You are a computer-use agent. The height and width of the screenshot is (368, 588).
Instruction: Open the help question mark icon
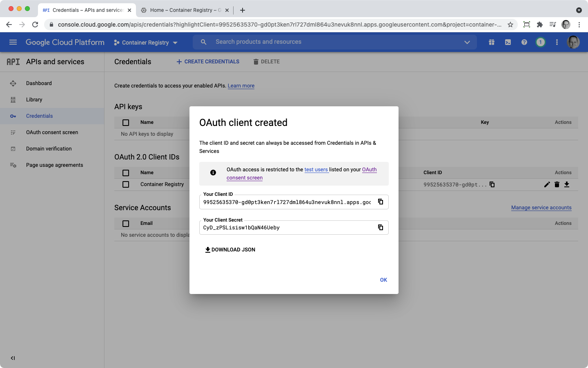click(x=524, y=42)
